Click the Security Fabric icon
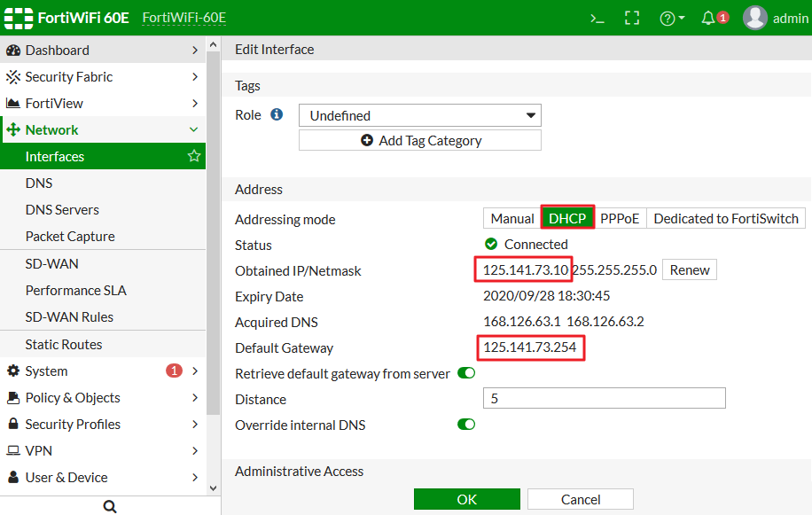 (x=13, y=76)
